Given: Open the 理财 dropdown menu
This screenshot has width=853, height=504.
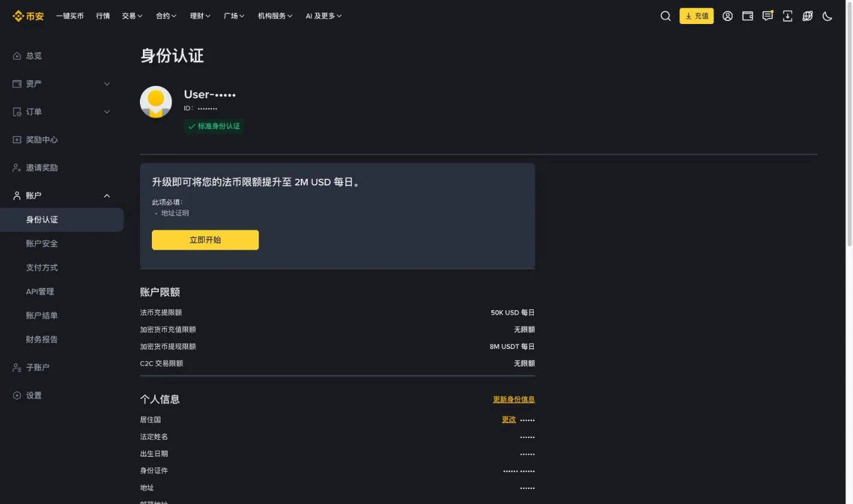Looking at the screenshot, I should tap(200, 16).
